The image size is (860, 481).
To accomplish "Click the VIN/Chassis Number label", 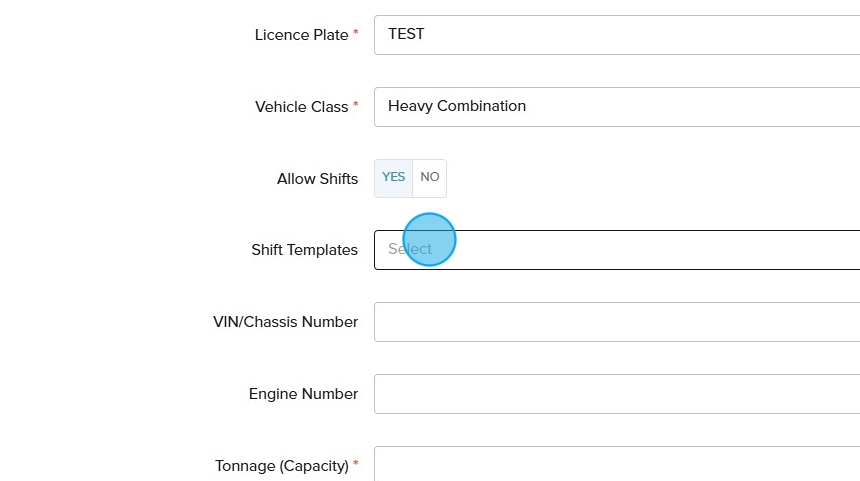I will (285, 322).
